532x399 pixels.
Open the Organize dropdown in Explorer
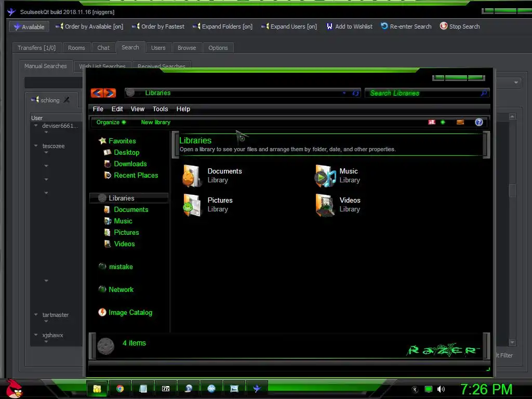click(111, 122)
